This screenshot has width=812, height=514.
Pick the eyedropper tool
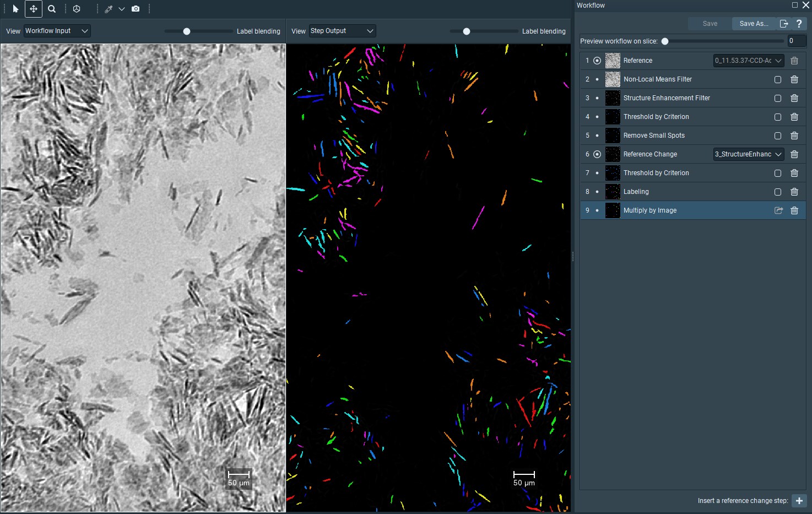[x=109, y=9]
